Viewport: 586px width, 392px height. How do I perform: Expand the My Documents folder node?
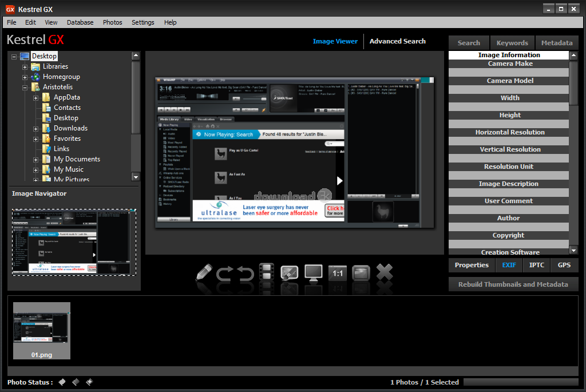[x=35, y=160]
